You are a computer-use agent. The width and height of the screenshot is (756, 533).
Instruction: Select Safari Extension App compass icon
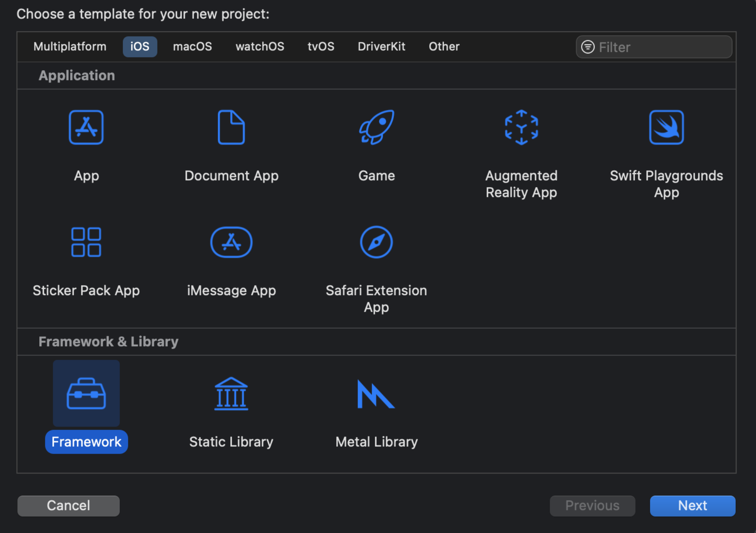[376, 242]
